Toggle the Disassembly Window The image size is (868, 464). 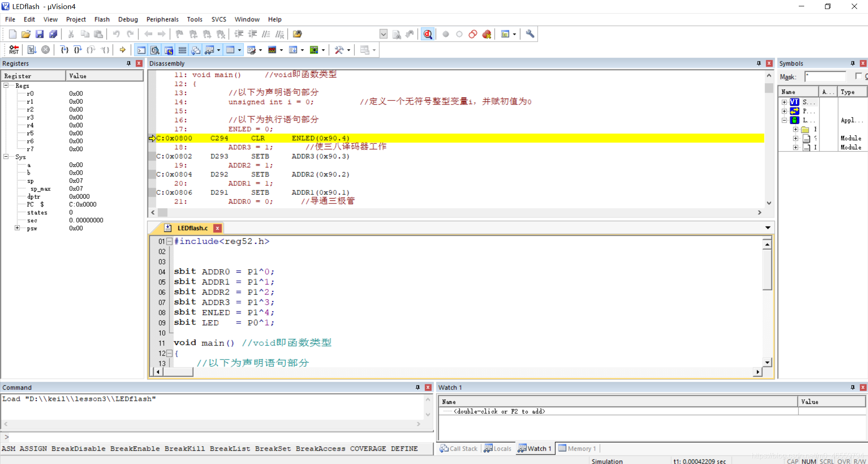(155, 50)
